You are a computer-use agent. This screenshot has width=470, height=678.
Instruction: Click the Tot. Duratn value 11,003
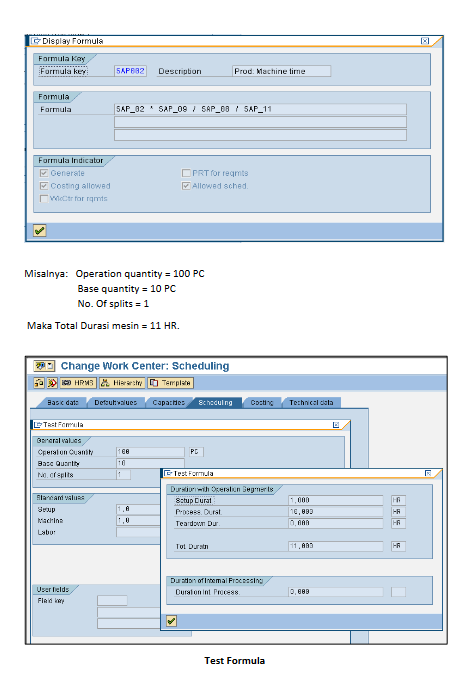336,546
